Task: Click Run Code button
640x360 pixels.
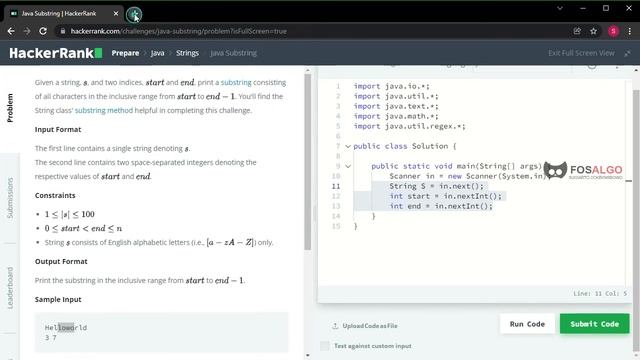Action: [527, 324]
